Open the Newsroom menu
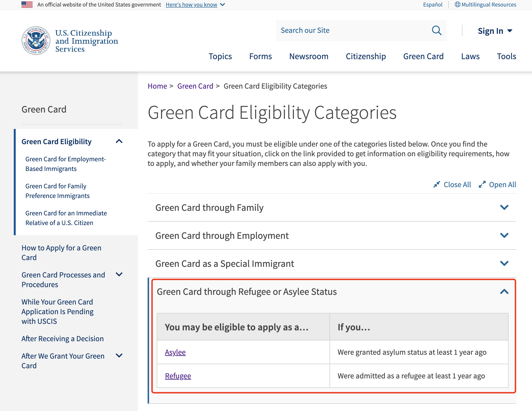532x411 pixels. pyautogui.click(x=309, y=56)
